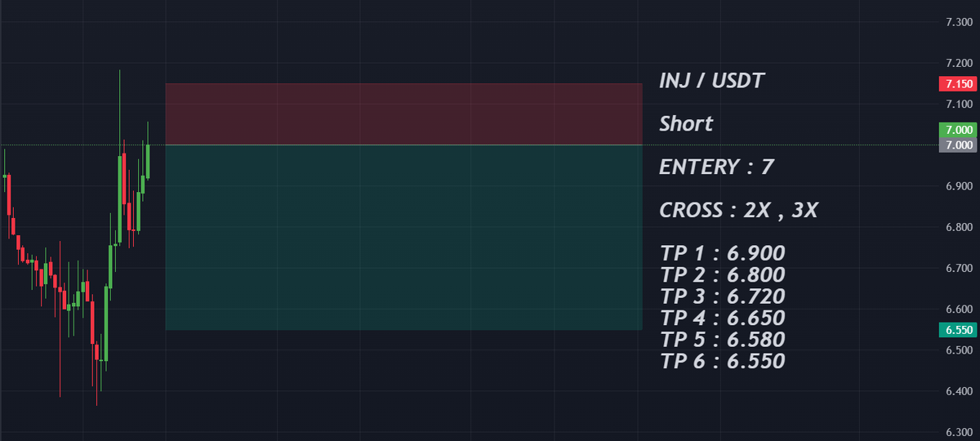
Task: Select the "TP 4 : 6.650" line
Action: coord(722,318)
